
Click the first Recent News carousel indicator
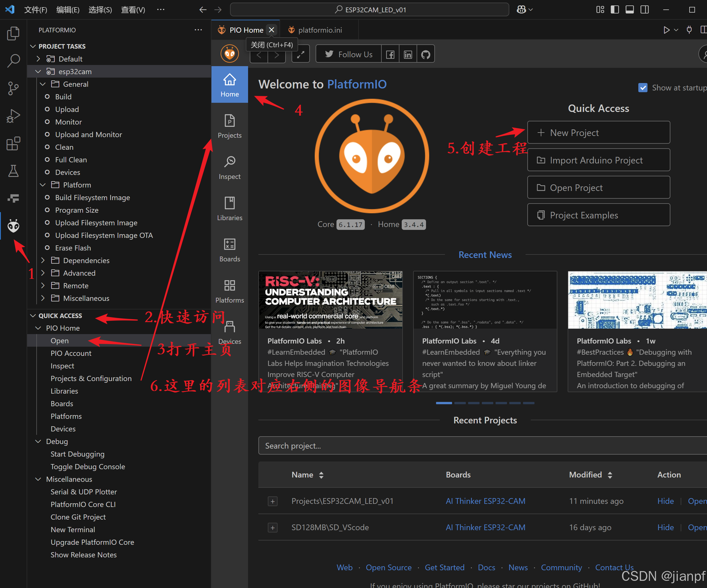point(444,403)
